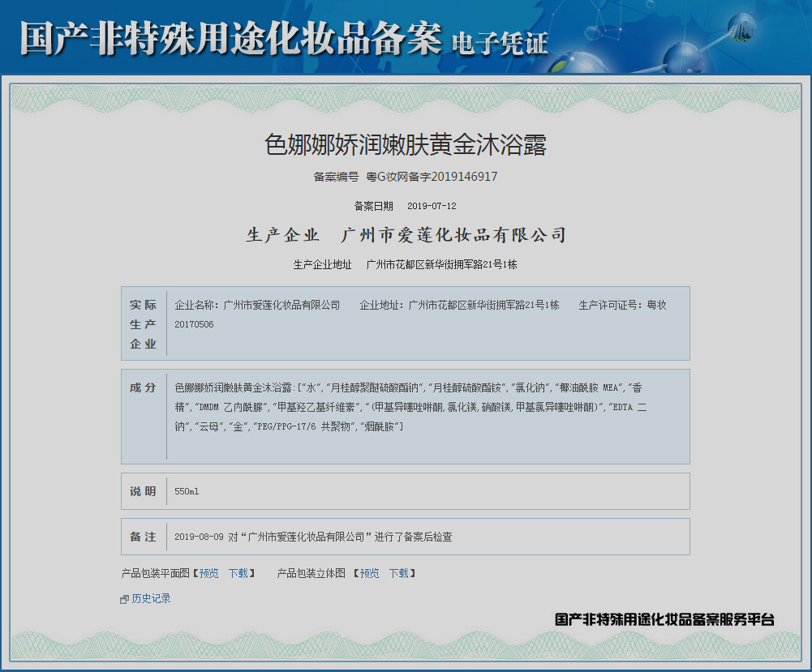Viewport: 812px width, 672px height.
Task: Click the 说明 section label
Action: pyautogui.click(x=143, y=491)
